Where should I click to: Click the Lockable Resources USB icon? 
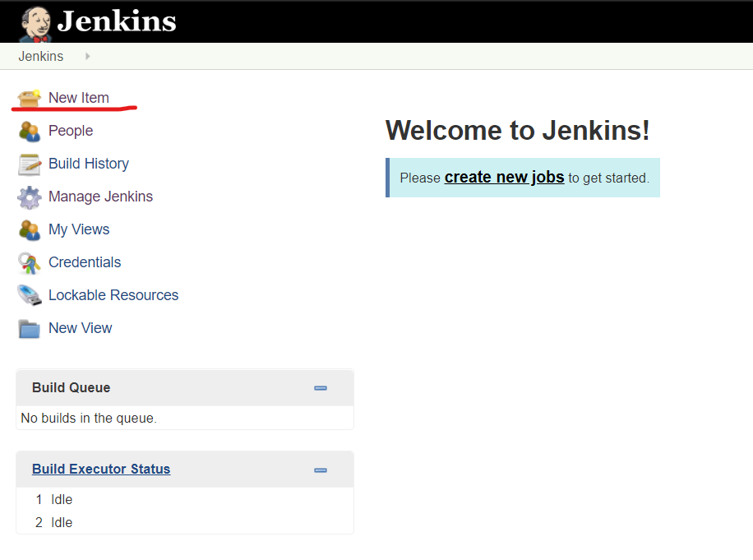click(30, 295)
